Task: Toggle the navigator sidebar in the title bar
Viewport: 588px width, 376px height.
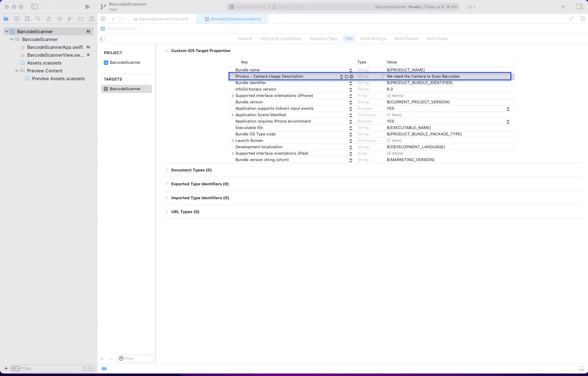Action: tap(35, 7)
